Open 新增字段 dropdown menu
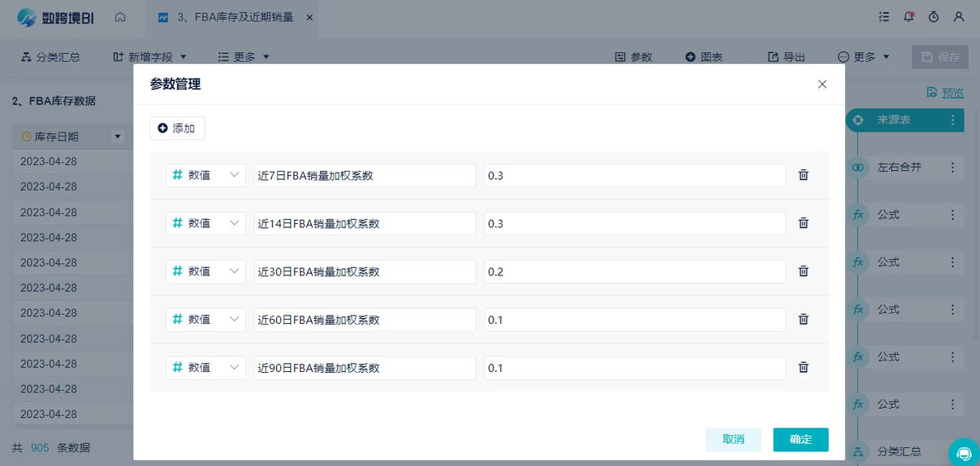Viewport: 980px width, 466px height. [x=150, y=56]
